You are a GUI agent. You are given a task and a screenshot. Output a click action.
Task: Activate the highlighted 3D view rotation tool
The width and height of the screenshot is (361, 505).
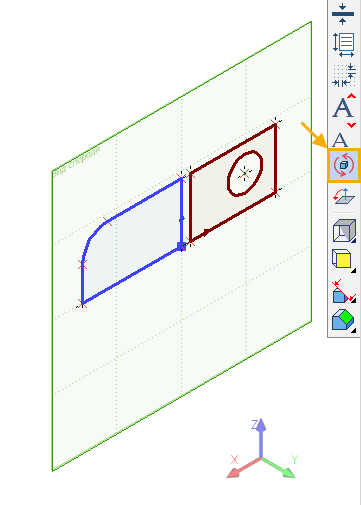(x=344, y=165)
